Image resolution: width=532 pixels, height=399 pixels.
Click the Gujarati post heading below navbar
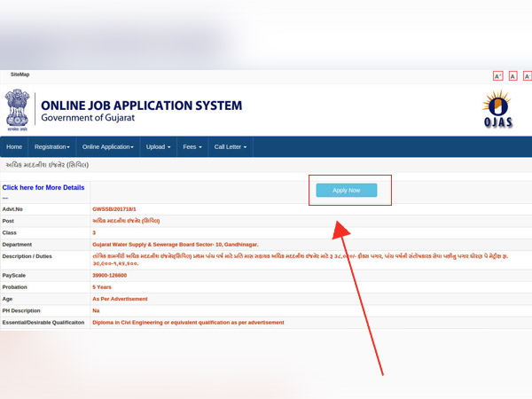click(48, 165)
